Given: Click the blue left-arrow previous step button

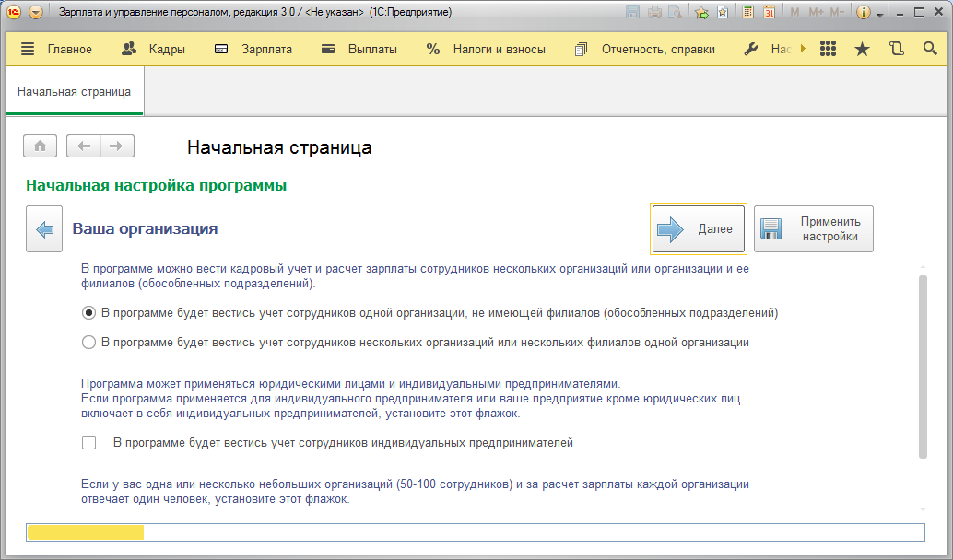Looking at the screenshot, I should pos(43,228).
